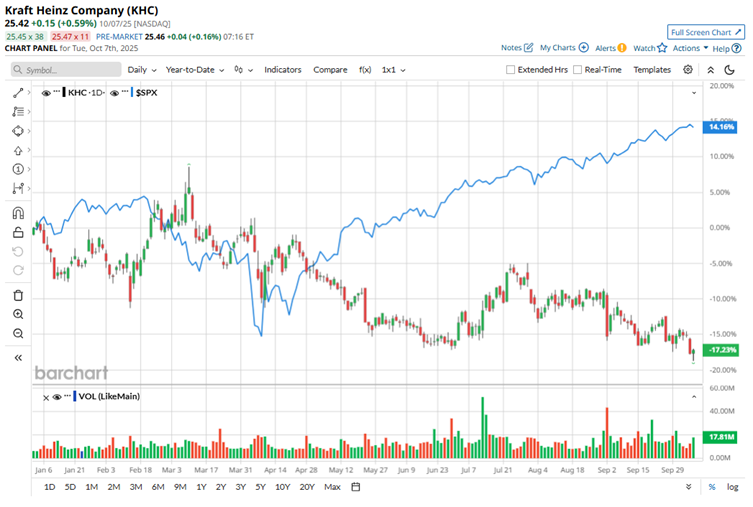The height and width of the screenshot is (507, 753).
Task: Select the Fibonacci lines tool
Action: pyautogui.click(x=18, y=111)
